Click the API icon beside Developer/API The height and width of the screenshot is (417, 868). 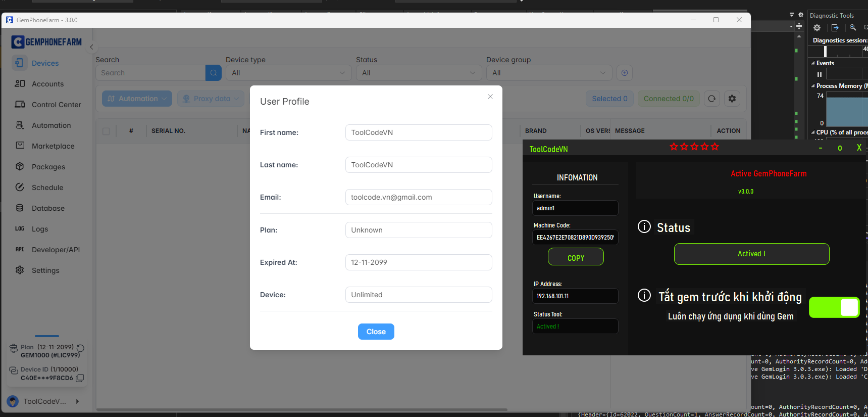[20, 249]
